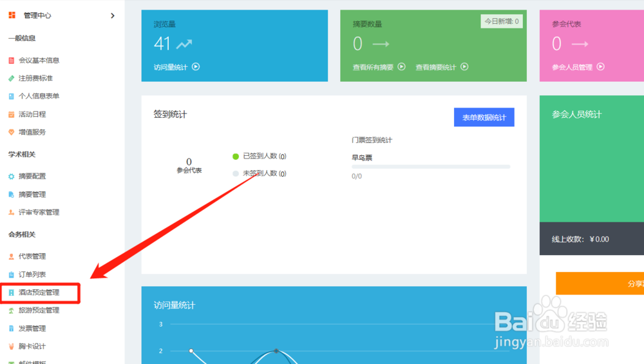This screenshot has width=644, height=364.
Task: Click the 门票签到统计 label
Action: [x=372, y=140]
